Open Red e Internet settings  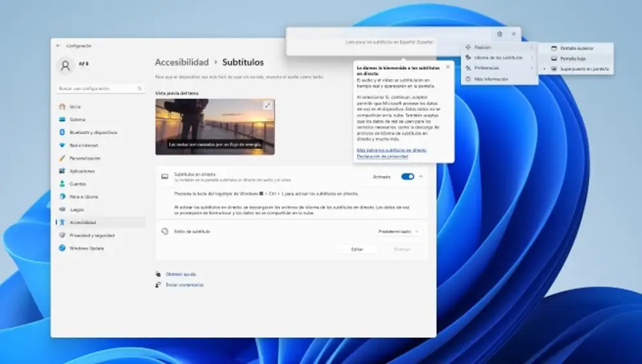pos(101,145)
